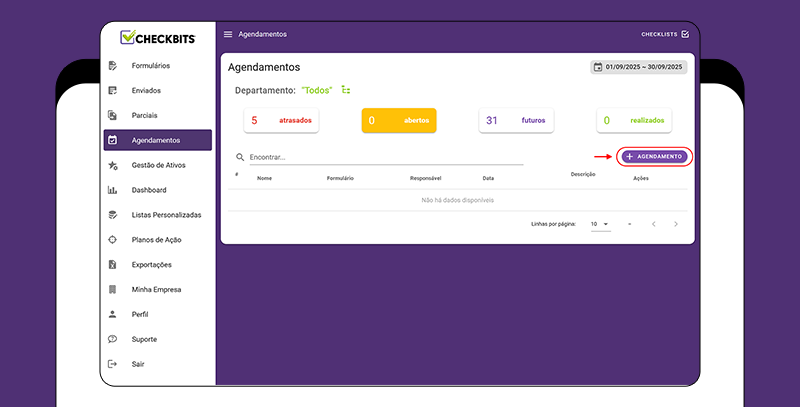Open Listas Personalizadas menu item
The image size is (800, 407).
pos(158,215)
